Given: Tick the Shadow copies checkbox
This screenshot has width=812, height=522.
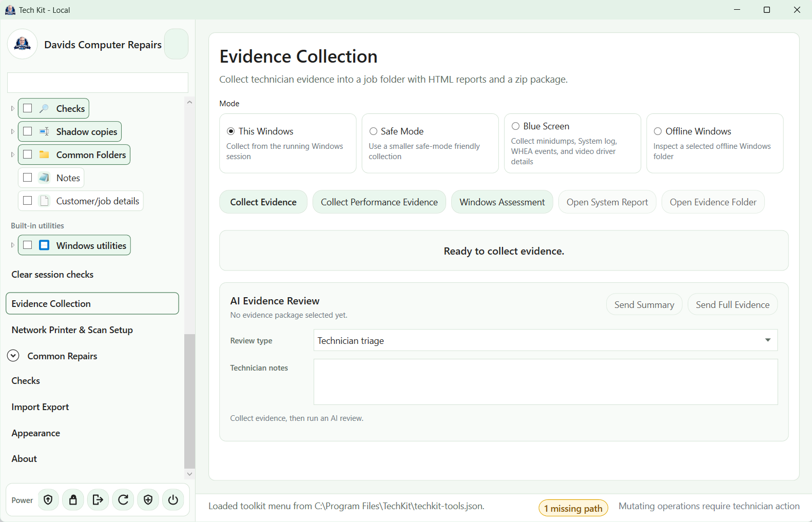Looking at the screenshot, I should 28,131.
